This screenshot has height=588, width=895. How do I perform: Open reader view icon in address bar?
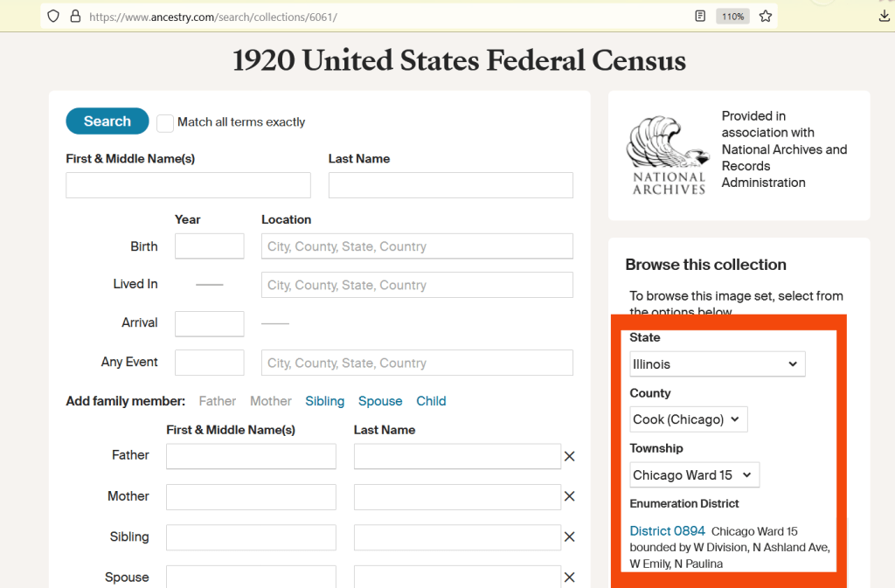(700, 16)
